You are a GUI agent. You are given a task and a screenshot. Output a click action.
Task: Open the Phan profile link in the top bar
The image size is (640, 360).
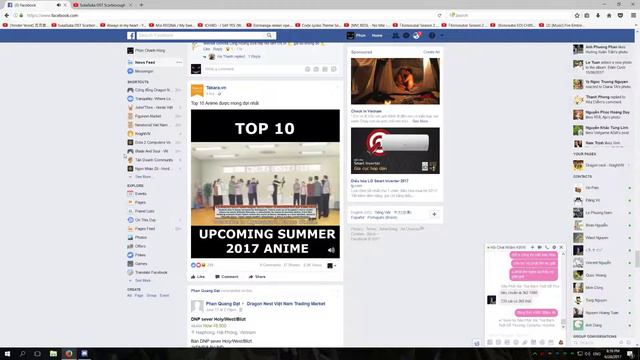[x=356, y=36]
